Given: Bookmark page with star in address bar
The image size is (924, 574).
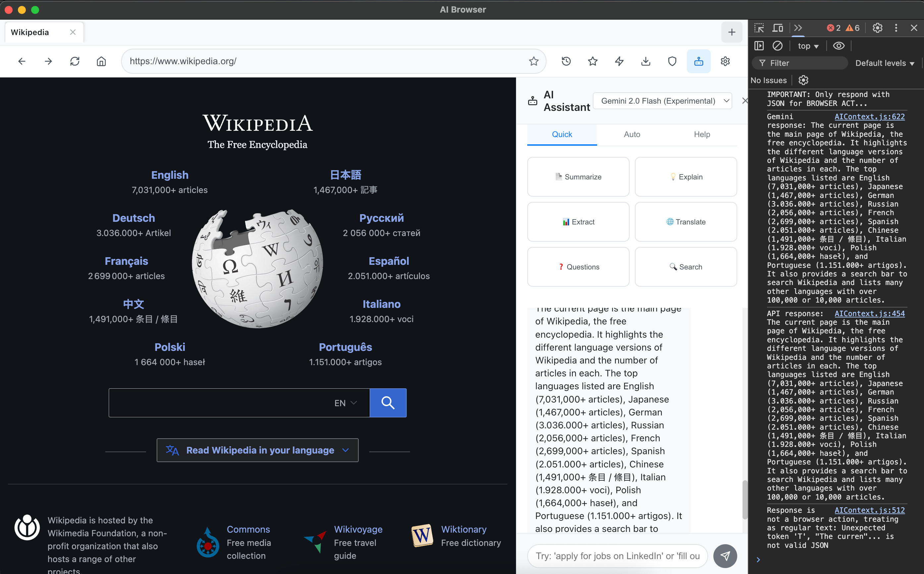Looking at the screenshot, I should pyautogui.click(x=534, y=61).
